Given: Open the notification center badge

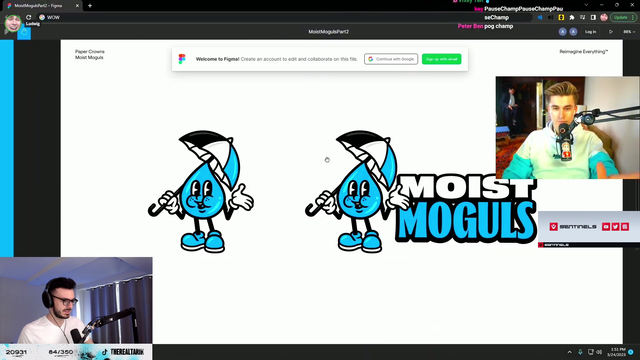Looking at the screenshot, I should click(x=631, y=352).
